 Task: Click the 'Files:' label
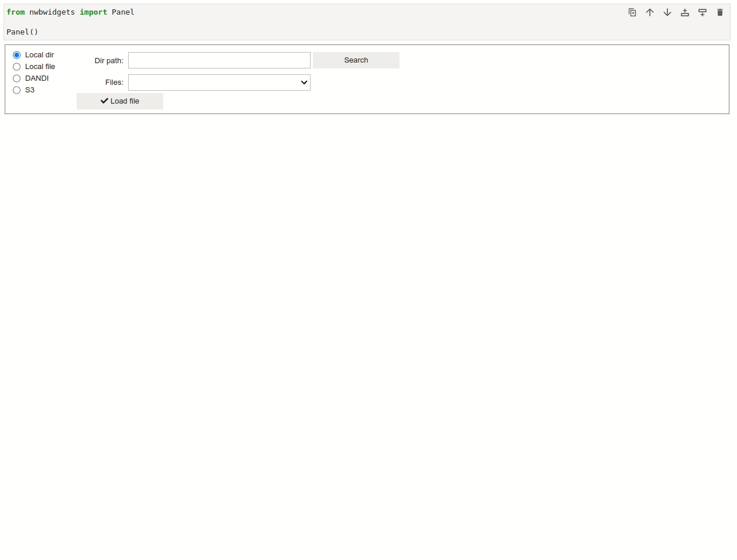[x=114, y=83]
